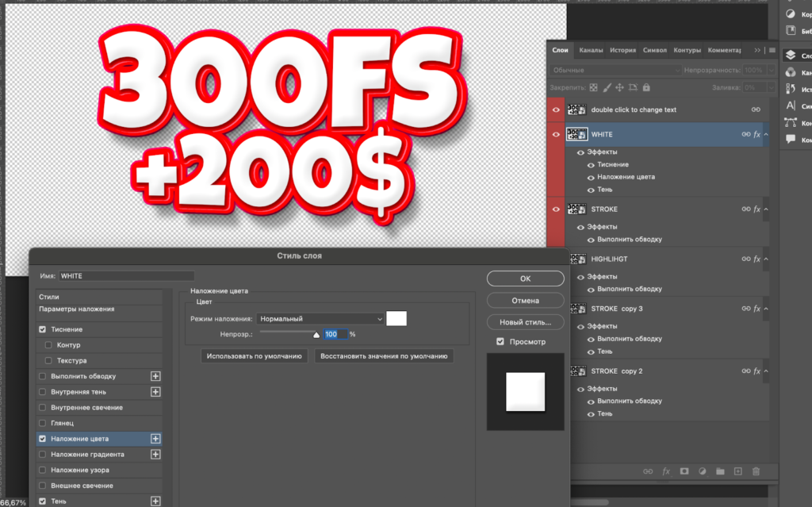812x507 pixels.
Task: Click the new group folder icon
Action: [x=720, y=471]
